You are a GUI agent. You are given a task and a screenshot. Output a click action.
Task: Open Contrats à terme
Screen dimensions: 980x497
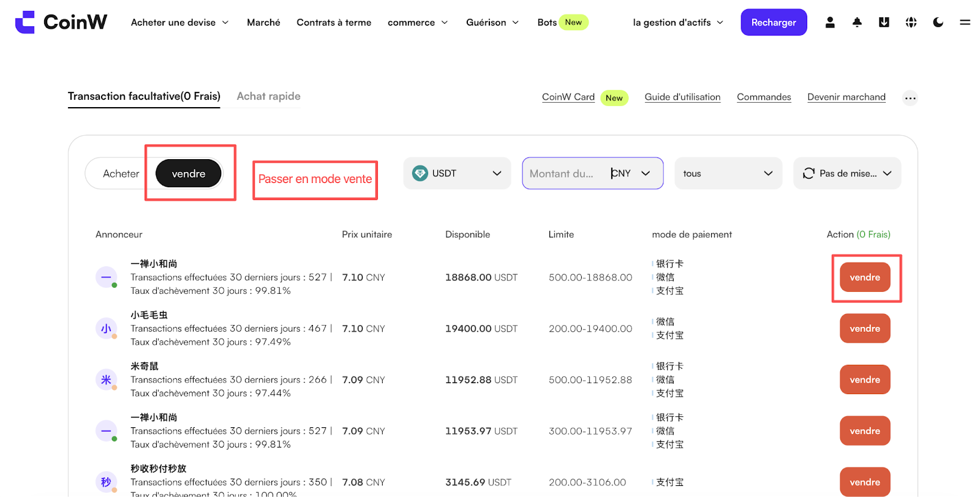[334, 22]
